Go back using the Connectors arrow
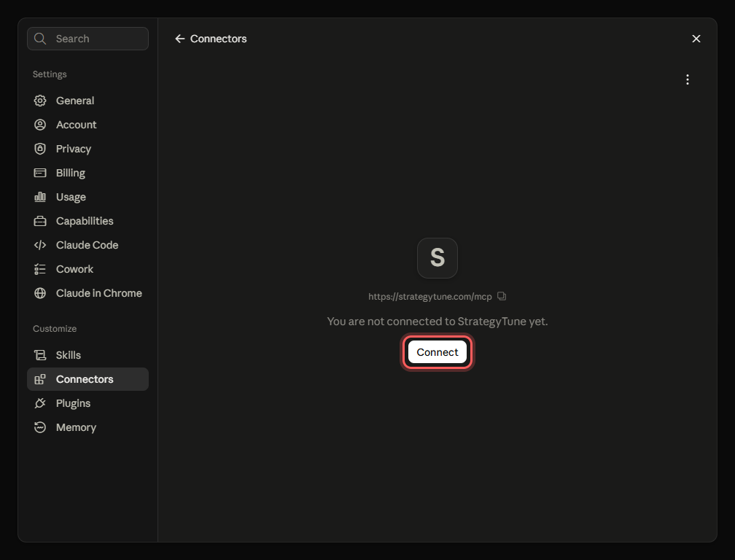 click(179, 39)
